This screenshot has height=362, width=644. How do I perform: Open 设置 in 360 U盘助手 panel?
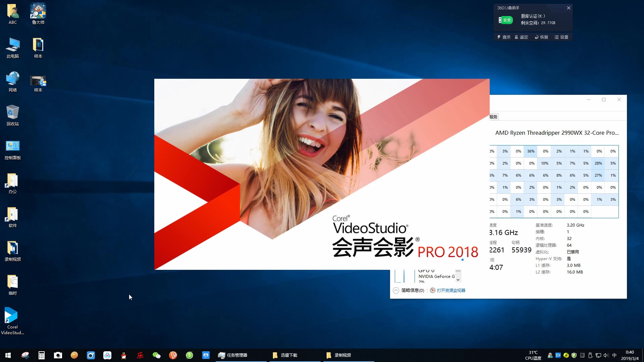point(561,37)
